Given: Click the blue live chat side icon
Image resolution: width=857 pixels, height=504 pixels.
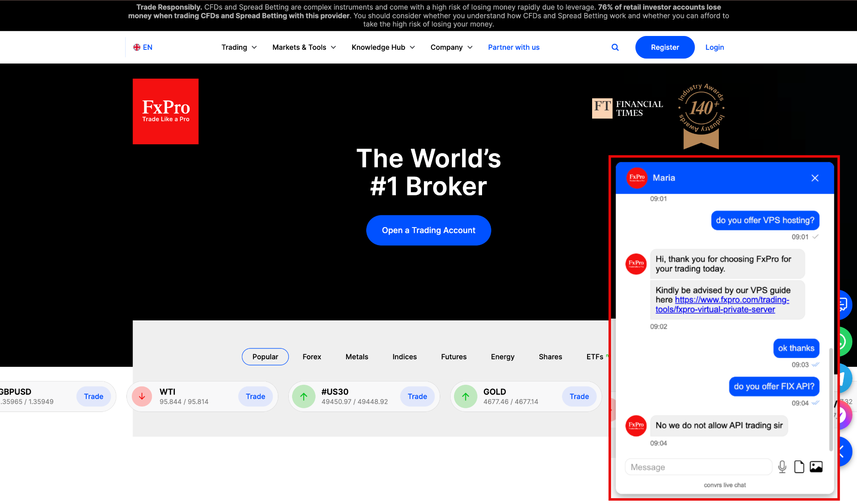Looking at the screenshot, I should pos(845,304).
